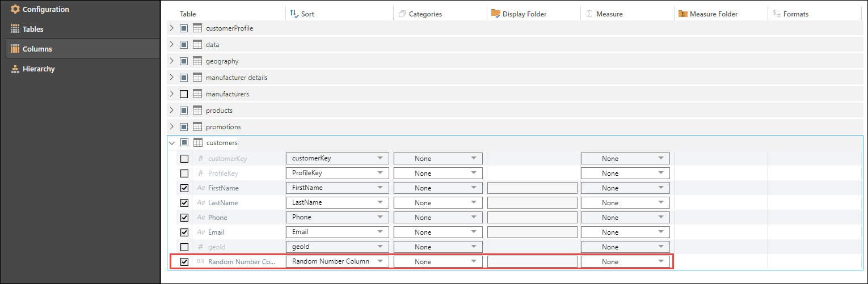
Task: Click the Display Folder field for LastName
Action: 532,203
